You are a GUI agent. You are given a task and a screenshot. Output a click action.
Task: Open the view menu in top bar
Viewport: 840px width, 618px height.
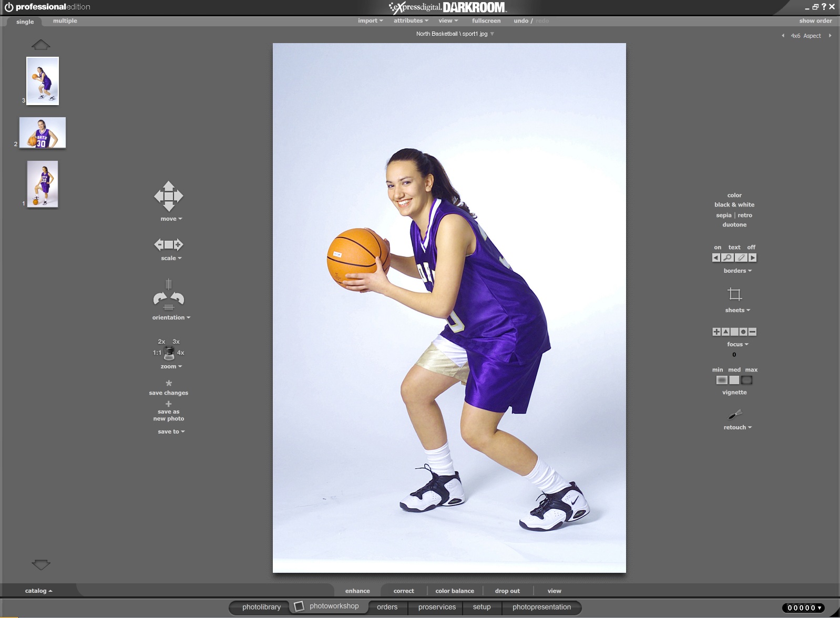click(448, 21)
